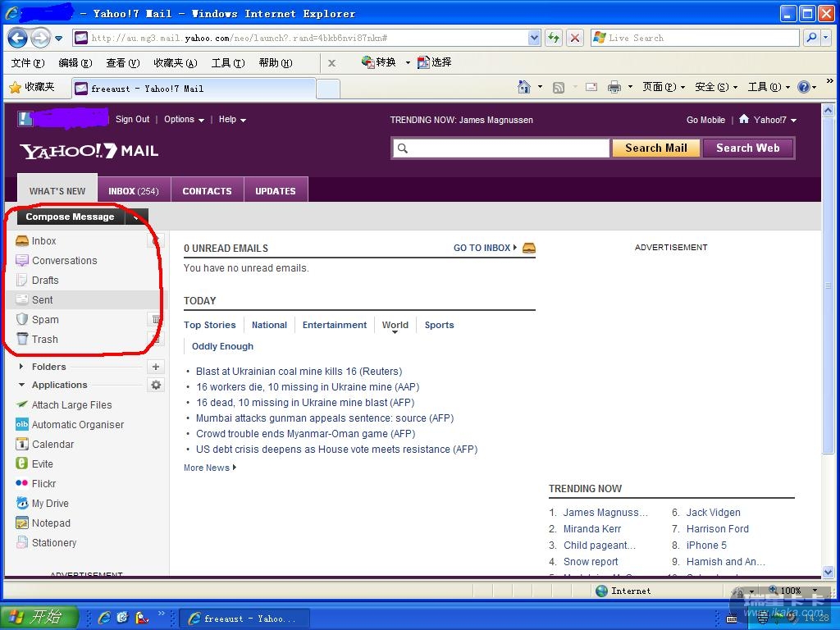Stop loading with the red X icon
Image resolution: width=840 pixels, height=630 pixels.
coord(575,38)
